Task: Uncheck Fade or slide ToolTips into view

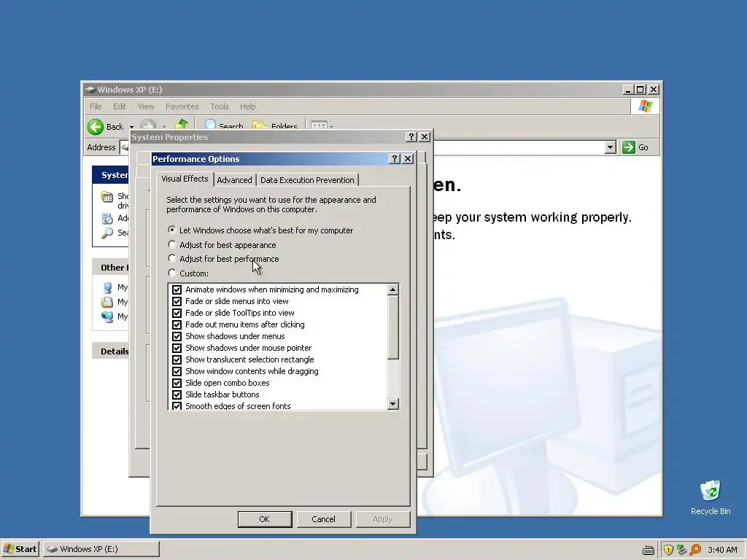Action: (x=177, y=313)
